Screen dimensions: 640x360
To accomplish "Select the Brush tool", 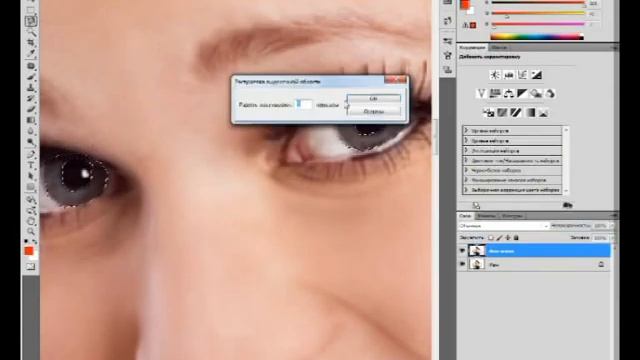I will [x=31, y=77].
